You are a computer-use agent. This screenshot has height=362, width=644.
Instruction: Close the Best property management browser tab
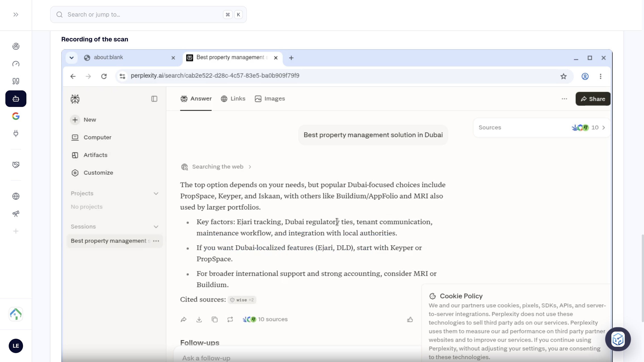click(x=276, y=58)
